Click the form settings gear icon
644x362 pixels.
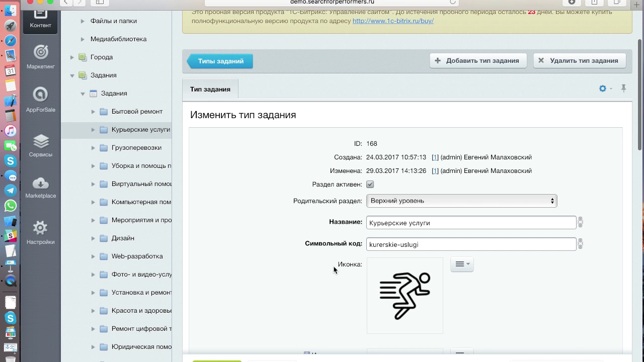tap(603, 88)
